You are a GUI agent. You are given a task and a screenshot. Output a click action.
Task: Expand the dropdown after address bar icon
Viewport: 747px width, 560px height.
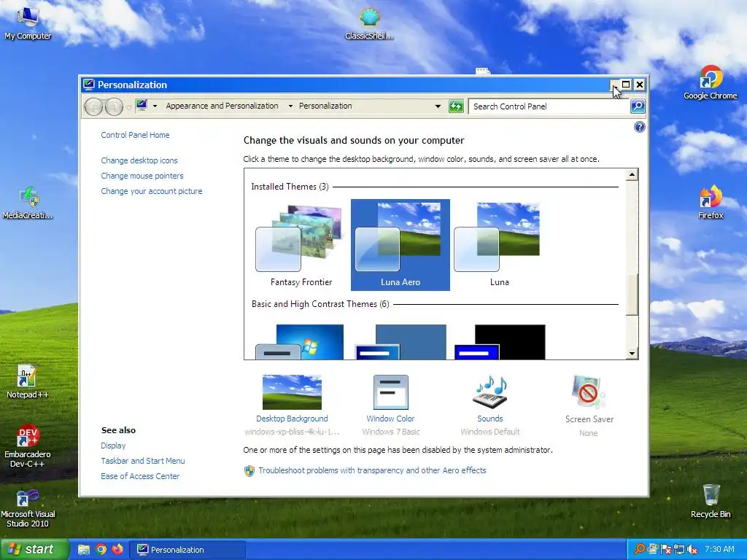tap(155, 106)
